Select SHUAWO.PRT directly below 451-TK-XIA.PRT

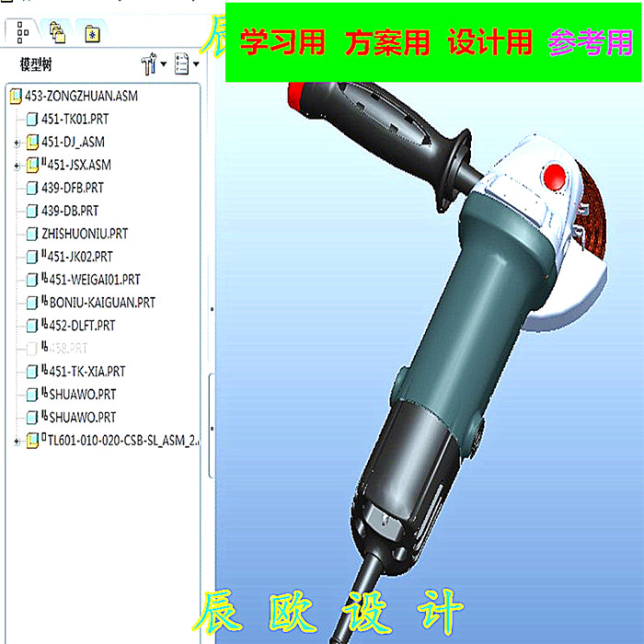(83, 395)
